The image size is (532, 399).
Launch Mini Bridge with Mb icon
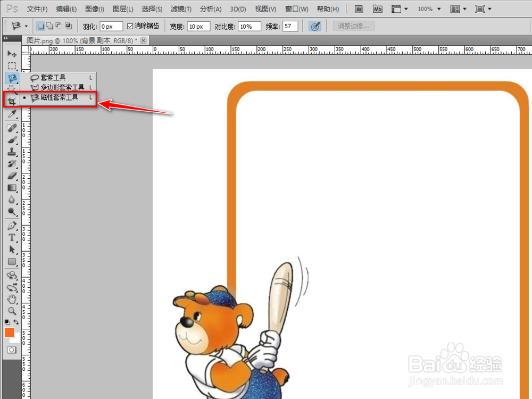tap(377, 9)
